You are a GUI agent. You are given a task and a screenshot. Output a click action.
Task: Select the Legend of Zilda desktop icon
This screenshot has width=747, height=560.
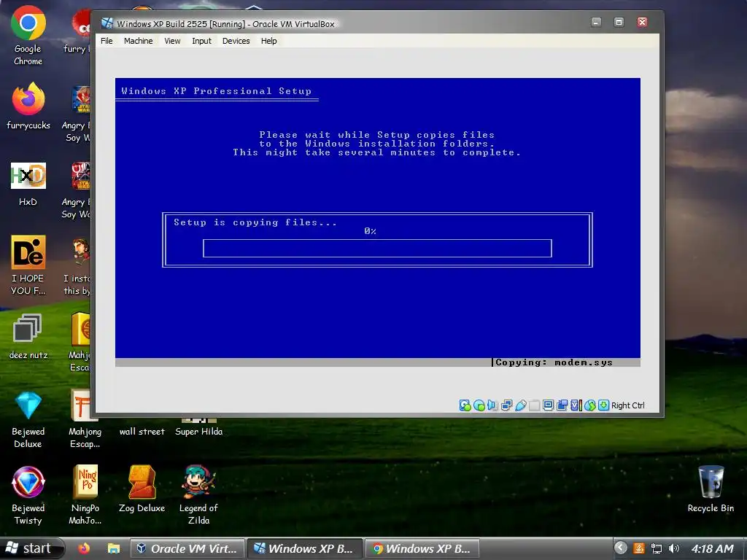click(198, 496)
